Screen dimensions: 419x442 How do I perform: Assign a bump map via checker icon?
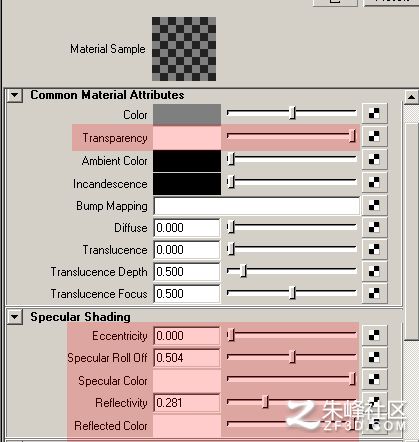[x=374, y=205]
